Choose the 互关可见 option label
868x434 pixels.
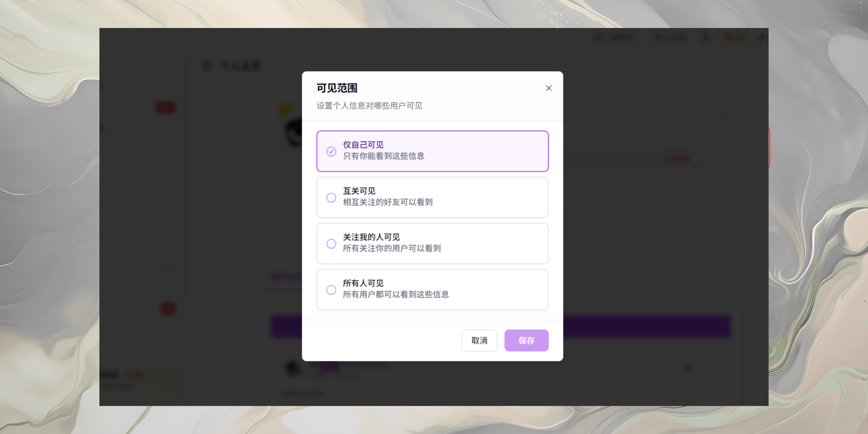pyautogui.click(x=359, y=191)
